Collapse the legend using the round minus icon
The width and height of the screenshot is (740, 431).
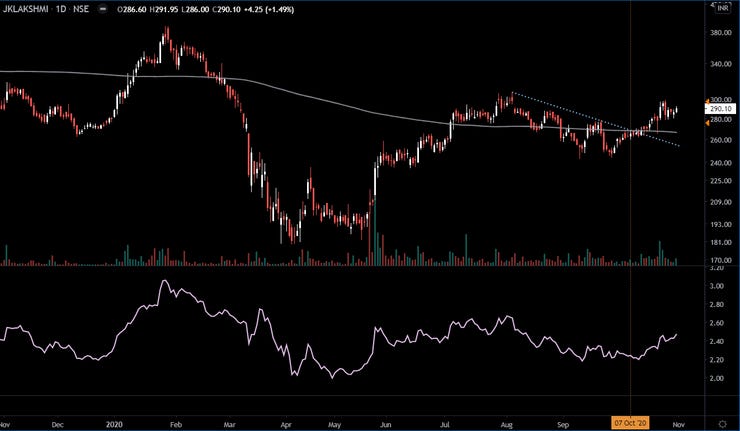coord(102,9)
